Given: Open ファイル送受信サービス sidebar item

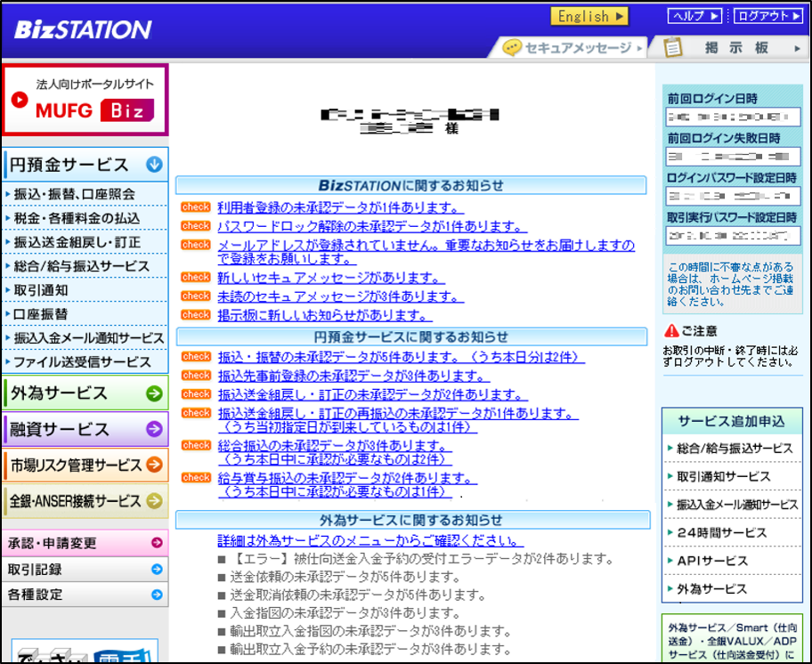Looking at the screenshot, I should tap(82, 361).
